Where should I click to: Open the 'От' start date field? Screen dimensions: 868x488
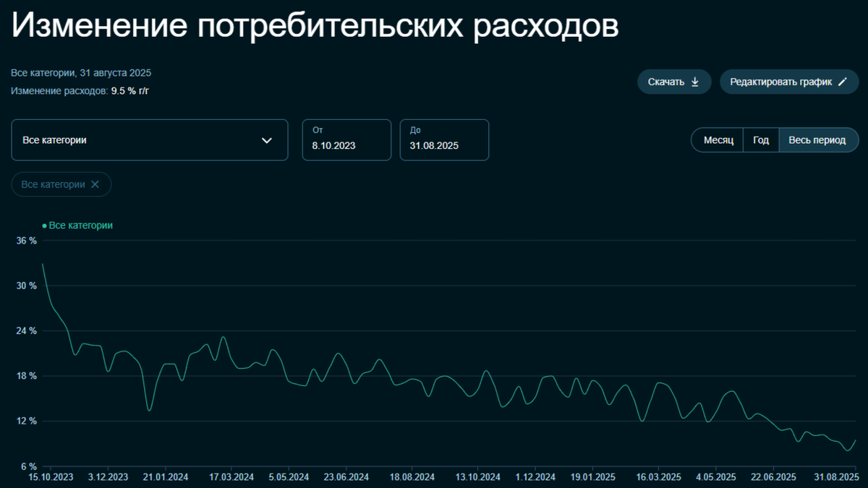[x=346, y=140]
